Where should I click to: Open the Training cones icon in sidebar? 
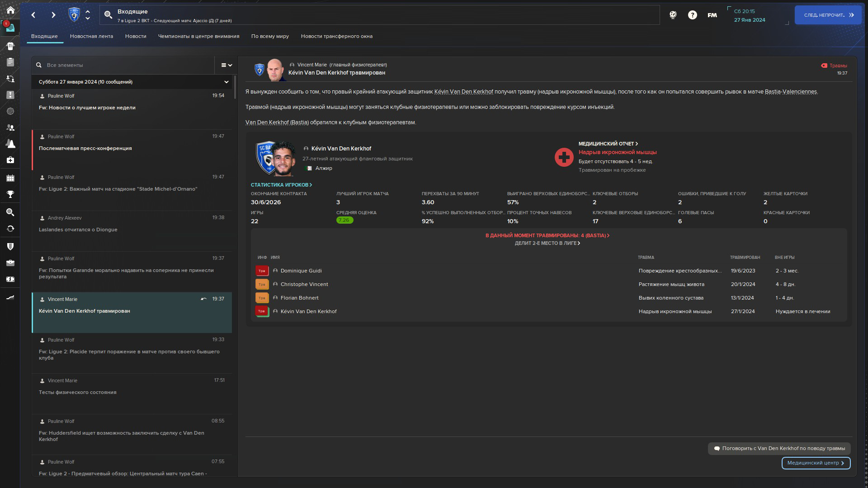(x=10, y=144)
